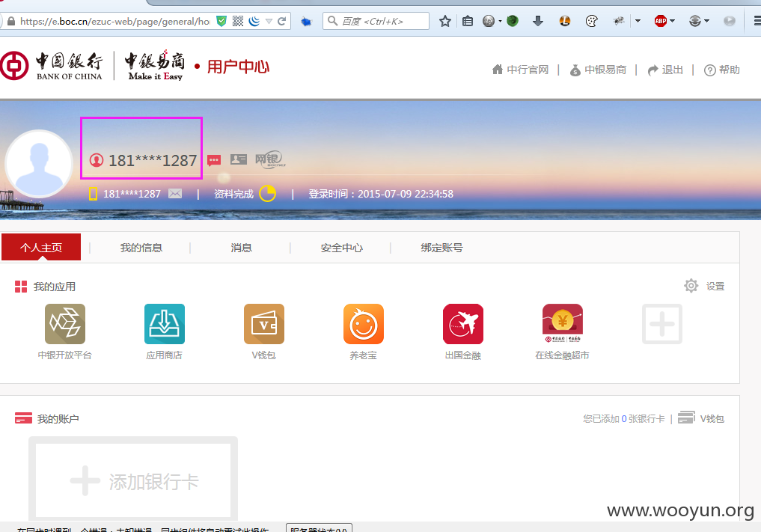Select the 绑定账号 tab
This screenshot has height=532, width=761.
[441, 248]
